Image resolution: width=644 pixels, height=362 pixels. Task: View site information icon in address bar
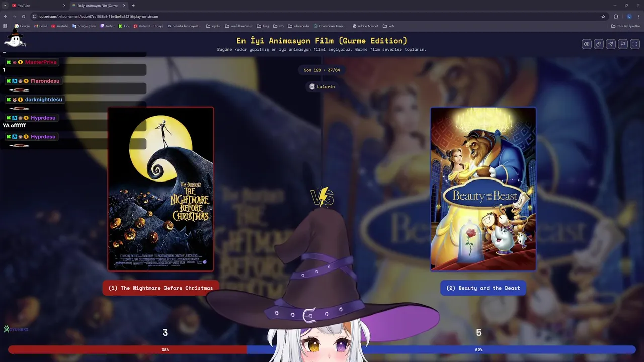pyautogui.click(x=34, y=16)
